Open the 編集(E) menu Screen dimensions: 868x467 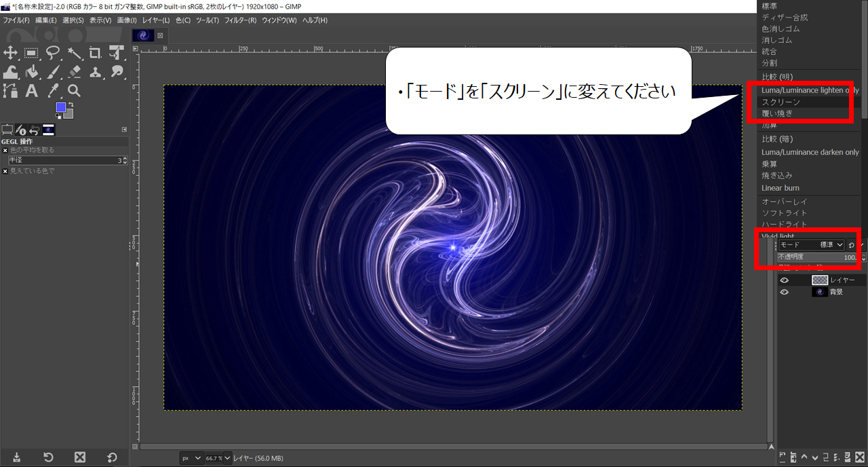pyautogui.click(x=46, y=20)
